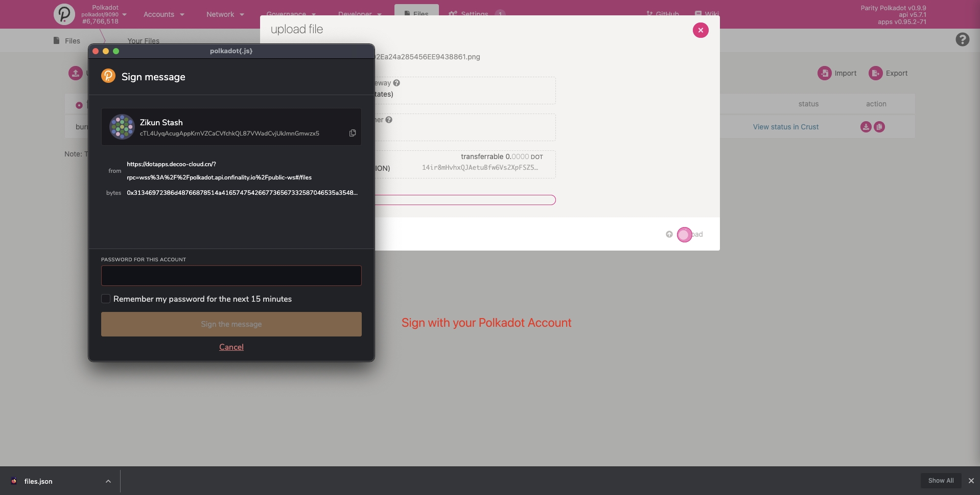Open the Files tab in navigation
The height and width of the screenshot is (495, 980).
tap(416, 11)
